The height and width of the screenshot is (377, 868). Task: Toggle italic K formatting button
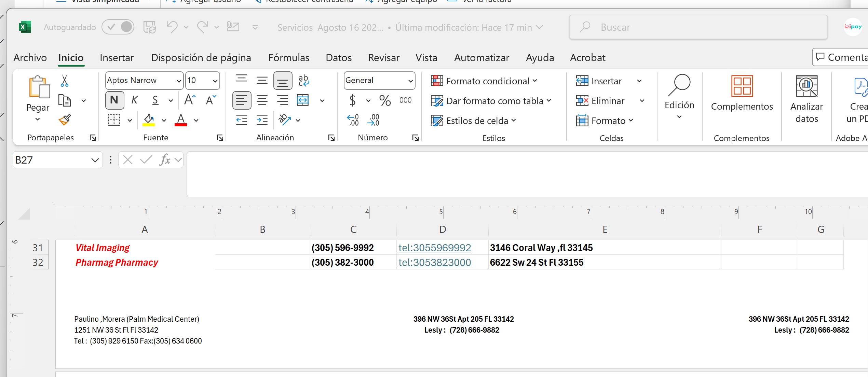click(135, 100)
